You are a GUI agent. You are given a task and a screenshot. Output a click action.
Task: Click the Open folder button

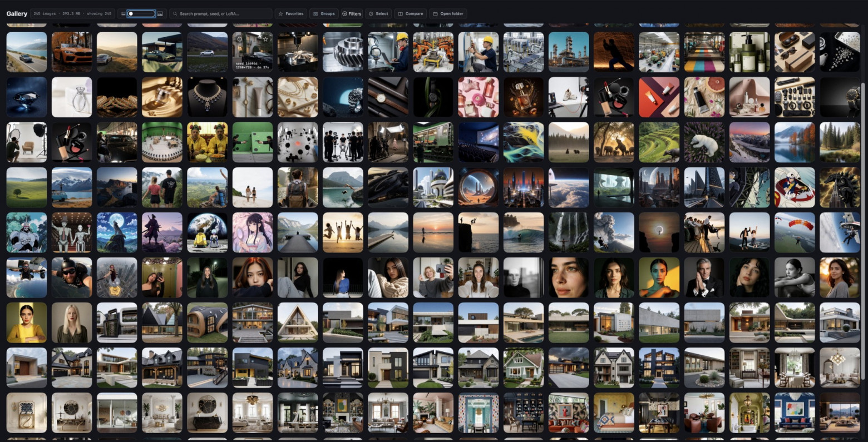tap(448, 13)
